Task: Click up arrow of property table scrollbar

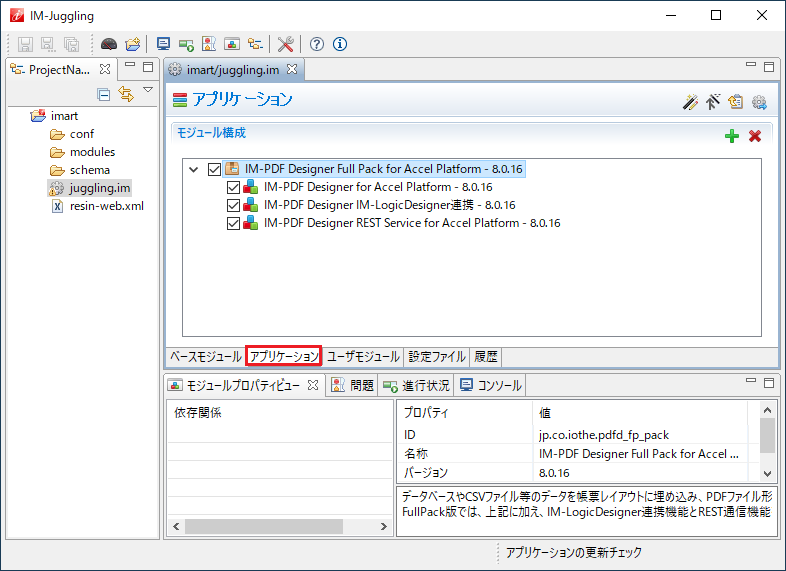Action: [x=767, y=410]
